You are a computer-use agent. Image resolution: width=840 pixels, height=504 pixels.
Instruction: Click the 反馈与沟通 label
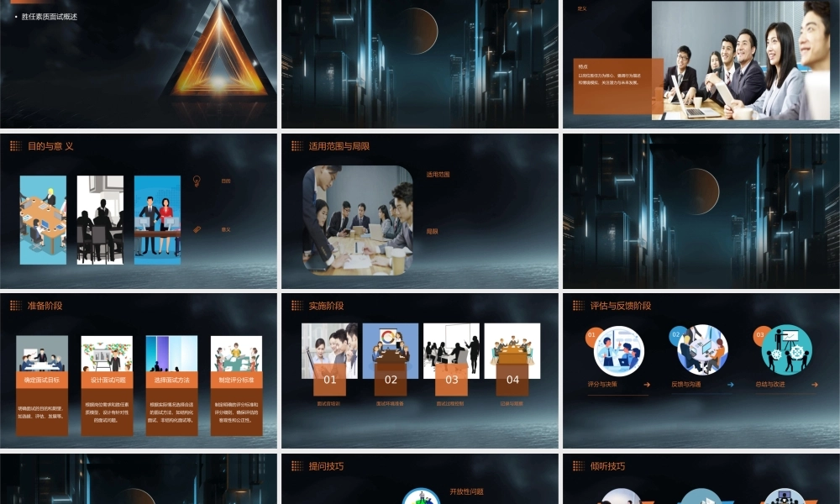(x=686, y=384)
